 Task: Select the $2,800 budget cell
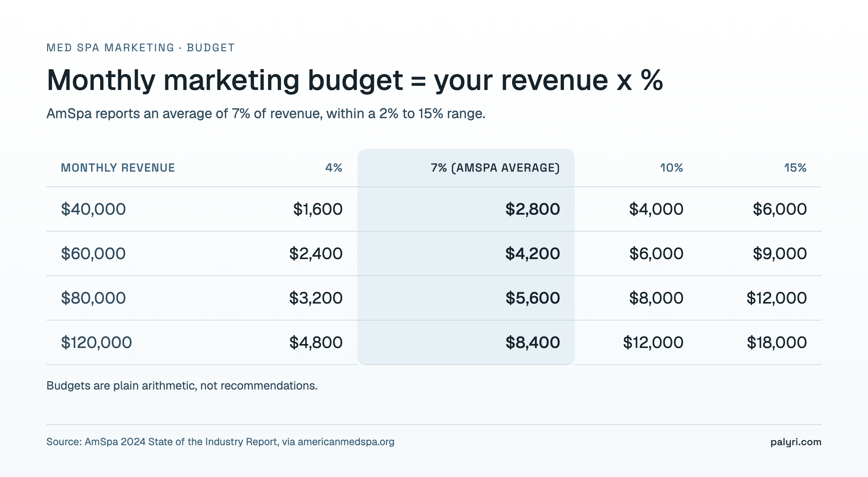tap(532, 209)
